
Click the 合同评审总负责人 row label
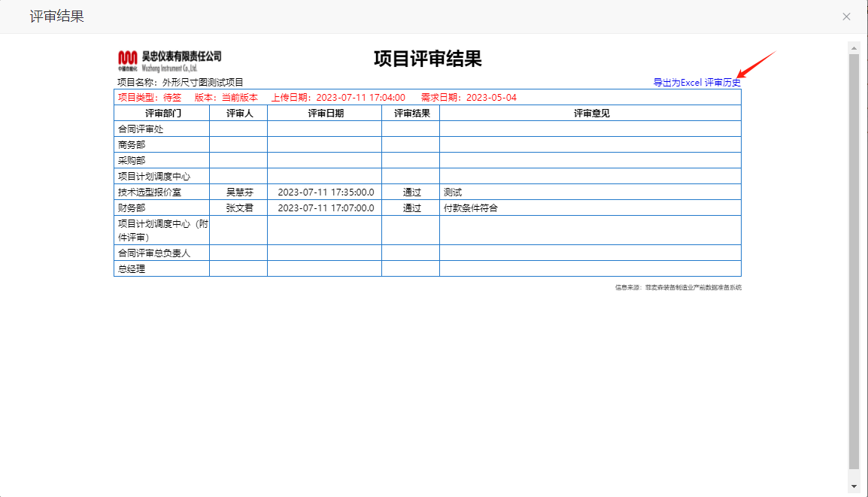[x=154, y=253]
